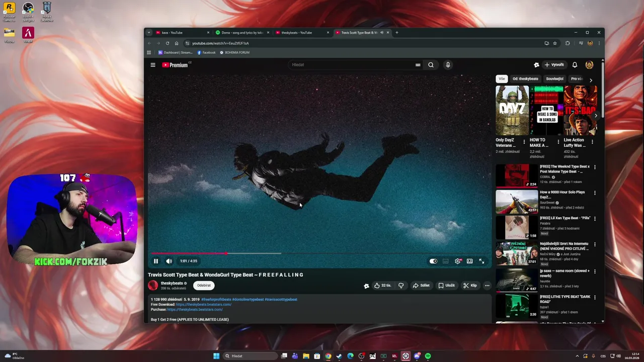Select the Související filter chip
Screen dimensions: 644x362
[554, 79]
